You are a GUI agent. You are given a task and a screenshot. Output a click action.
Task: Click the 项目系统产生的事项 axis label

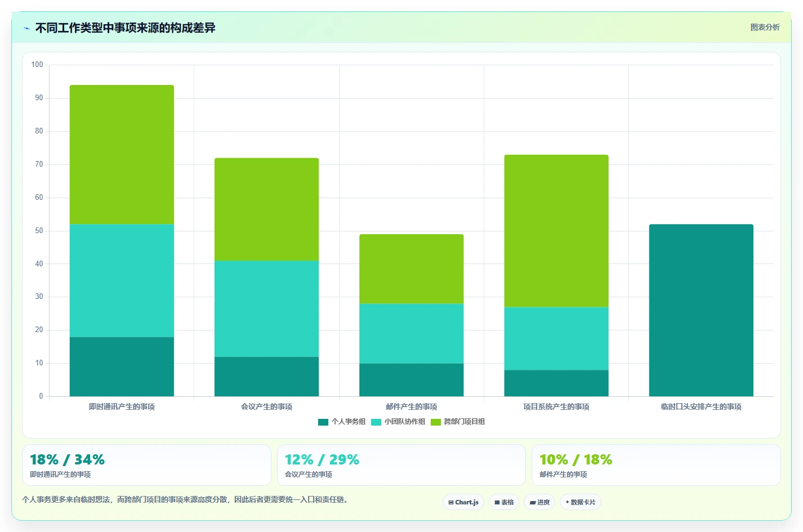pos(556,406)
